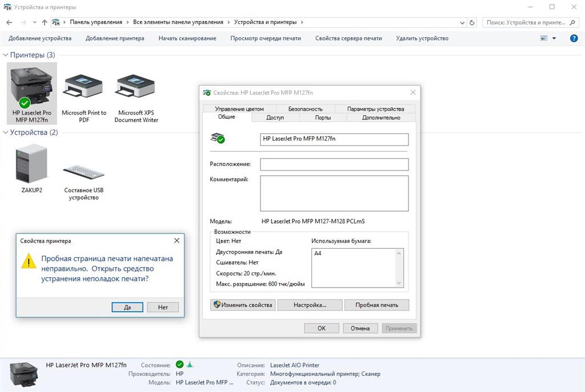This screenshot has width=585, height=392.
Task: Close the Свойства: HP LaserJet Pro dialog
Action: tap(412, 92)
